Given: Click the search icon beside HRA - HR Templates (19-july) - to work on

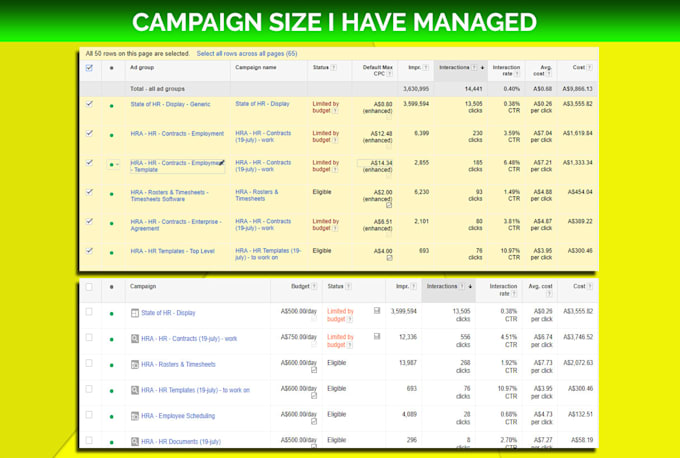Looking at the screenshot, I should coord(135,390).
